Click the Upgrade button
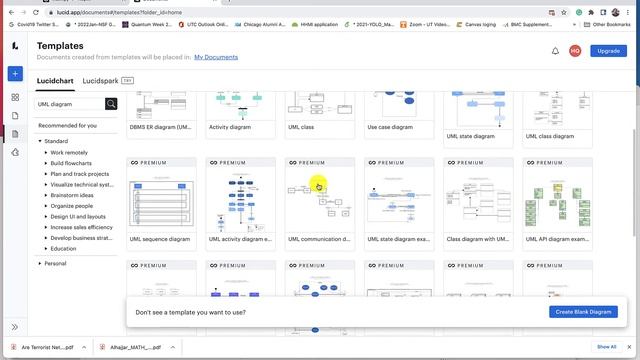The image size is (640, 360). pos(608,51)
